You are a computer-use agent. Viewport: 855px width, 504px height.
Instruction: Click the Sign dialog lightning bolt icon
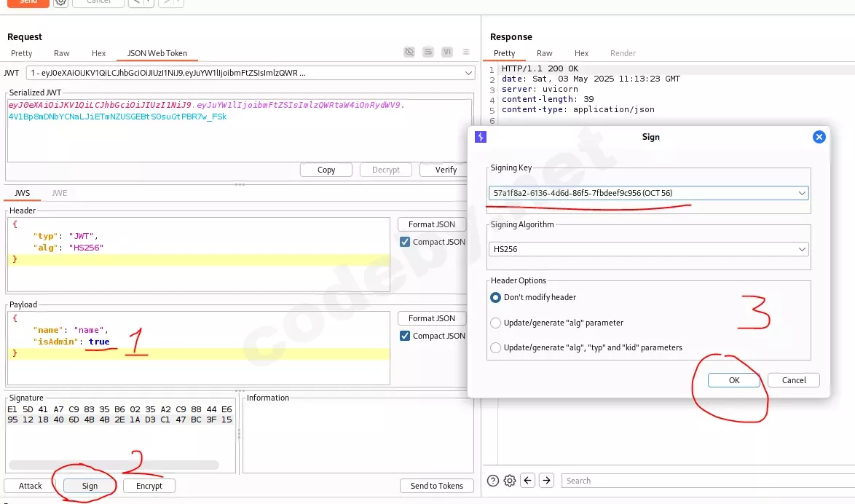pyautogui.click(x=481, y=137)
